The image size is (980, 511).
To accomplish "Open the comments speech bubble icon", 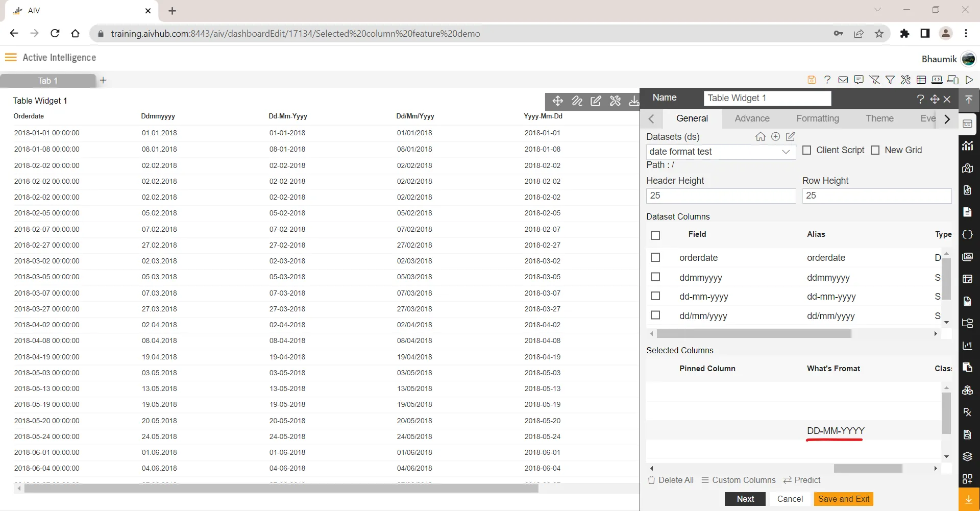I will pyautogui.click(x=859, y=80).
